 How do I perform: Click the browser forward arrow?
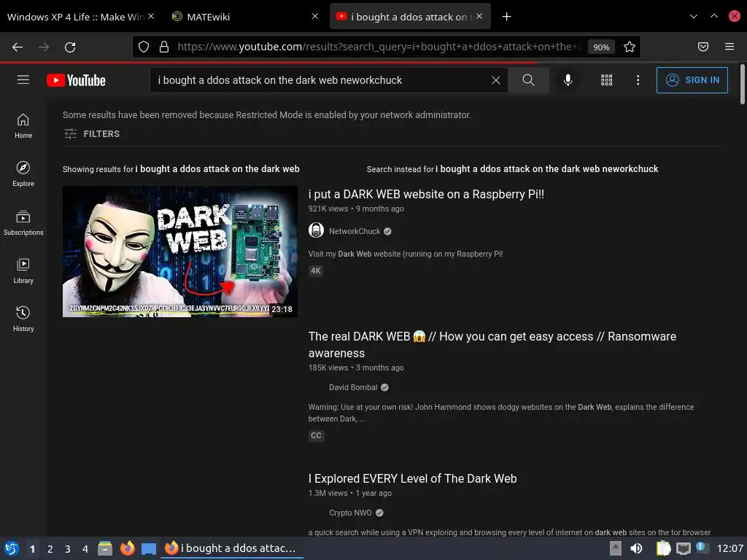point(44,47)
